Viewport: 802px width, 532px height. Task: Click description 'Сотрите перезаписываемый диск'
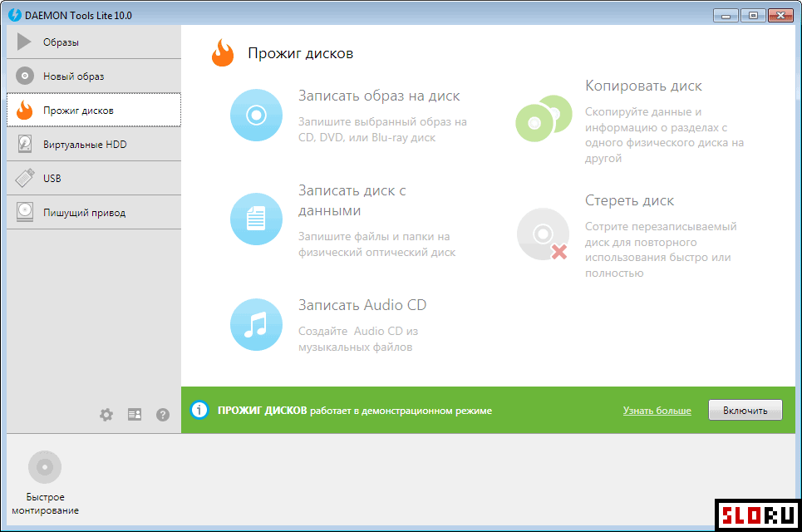[x=661, y=249]
